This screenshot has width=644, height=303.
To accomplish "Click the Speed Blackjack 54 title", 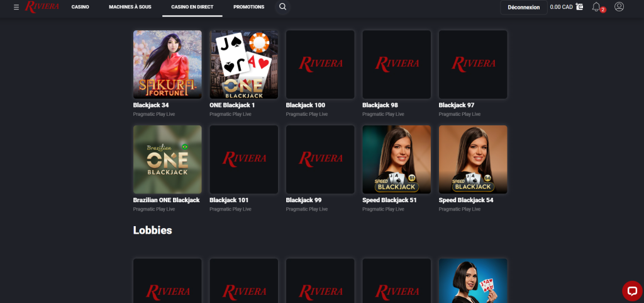I will click(466, 200).
